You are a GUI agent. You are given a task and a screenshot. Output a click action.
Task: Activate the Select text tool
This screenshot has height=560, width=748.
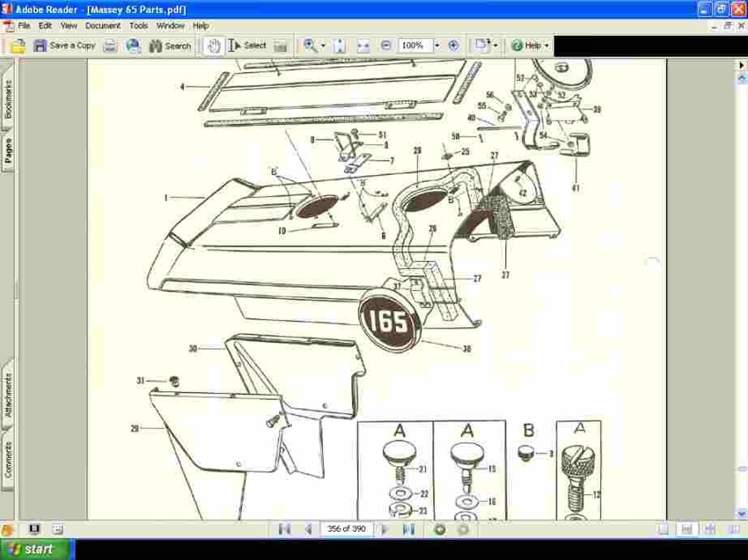point(247,46)
